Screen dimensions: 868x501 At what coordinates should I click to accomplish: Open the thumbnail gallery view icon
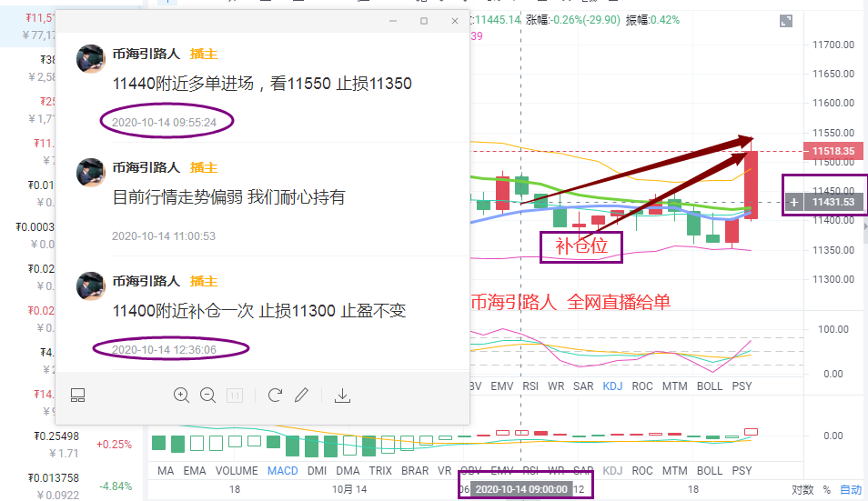point(77,396)
